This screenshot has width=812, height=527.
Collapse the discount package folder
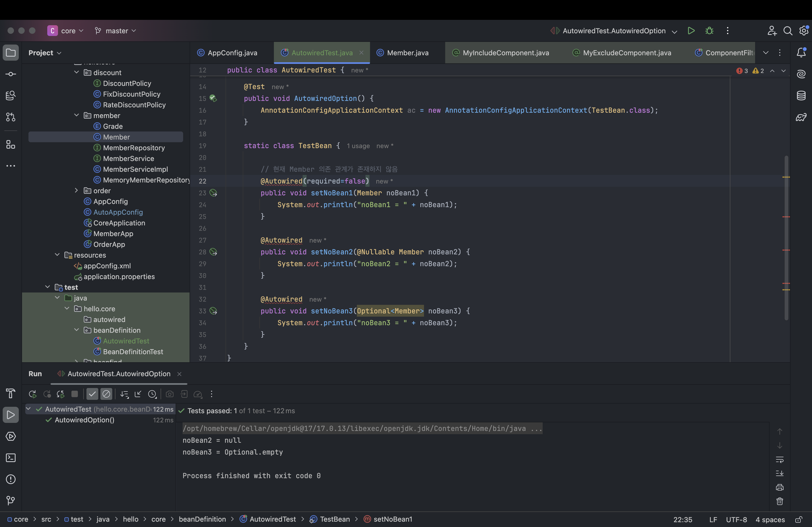[77, 72]
